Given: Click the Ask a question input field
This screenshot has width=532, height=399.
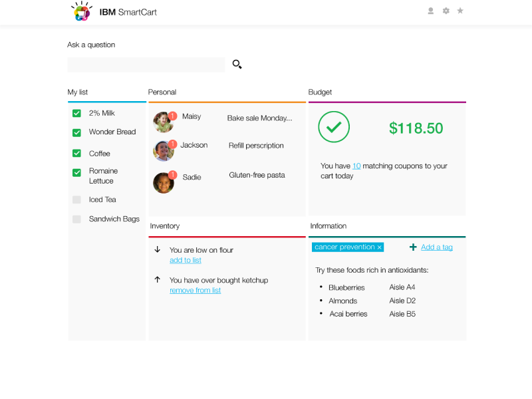Looking at the screenshot, I should point(146,64).
